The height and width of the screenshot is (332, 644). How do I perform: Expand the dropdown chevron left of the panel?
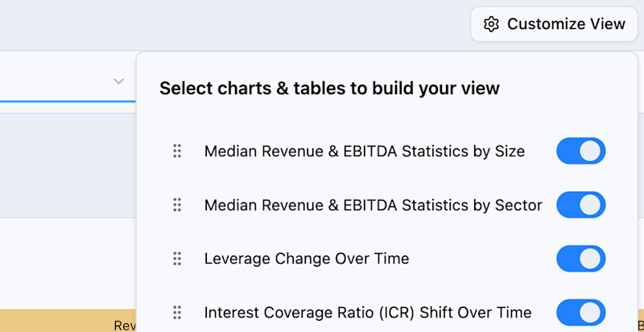click(118, 81)
